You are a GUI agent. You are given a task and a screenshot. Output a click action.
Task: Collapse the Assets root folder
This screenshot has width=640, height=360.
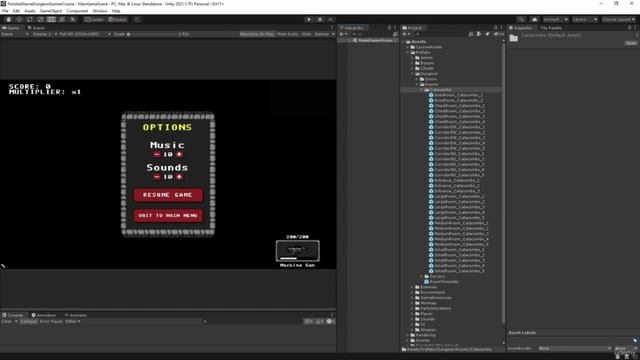(403, 42)
